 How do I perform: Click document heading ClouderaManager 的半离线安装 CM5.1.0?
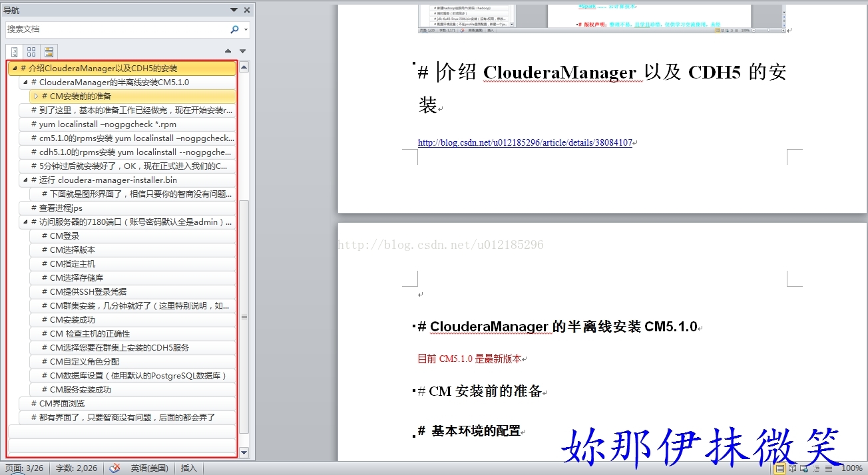tap(557, 327)
